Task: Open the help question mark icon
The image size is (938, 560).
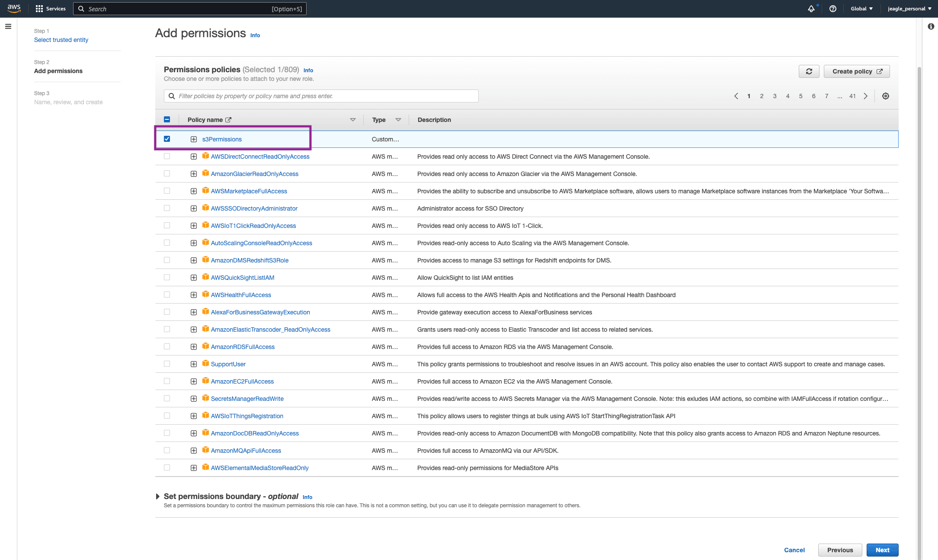Action: pyautogui.click(x=832, y=9)
